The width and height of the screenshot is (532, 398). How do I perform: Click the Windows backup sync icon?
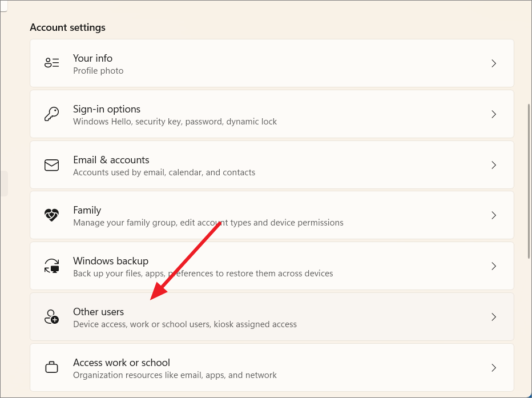[x=51, y=266]
